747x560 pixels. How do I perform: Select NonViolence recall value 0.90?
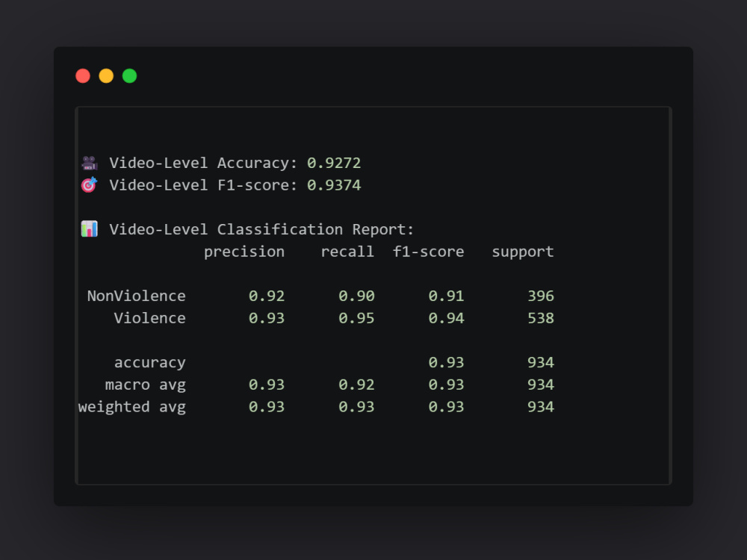356,296
